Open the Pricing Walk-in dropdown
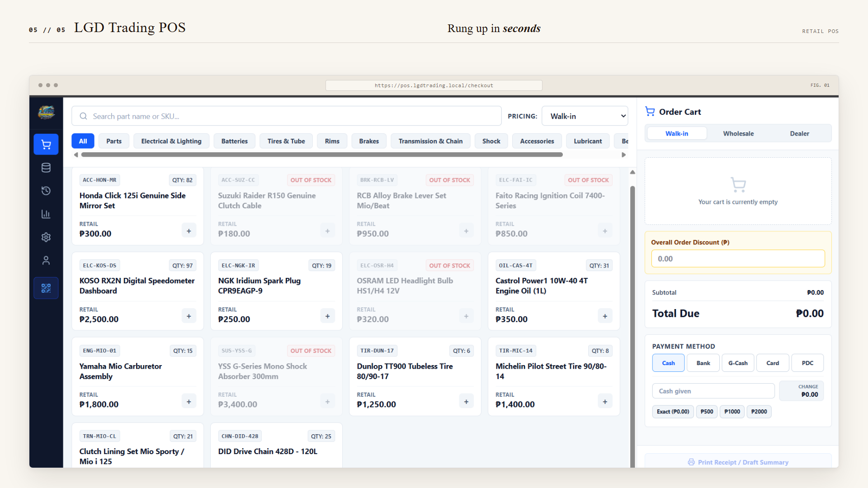868x488 pixels. 585,116
